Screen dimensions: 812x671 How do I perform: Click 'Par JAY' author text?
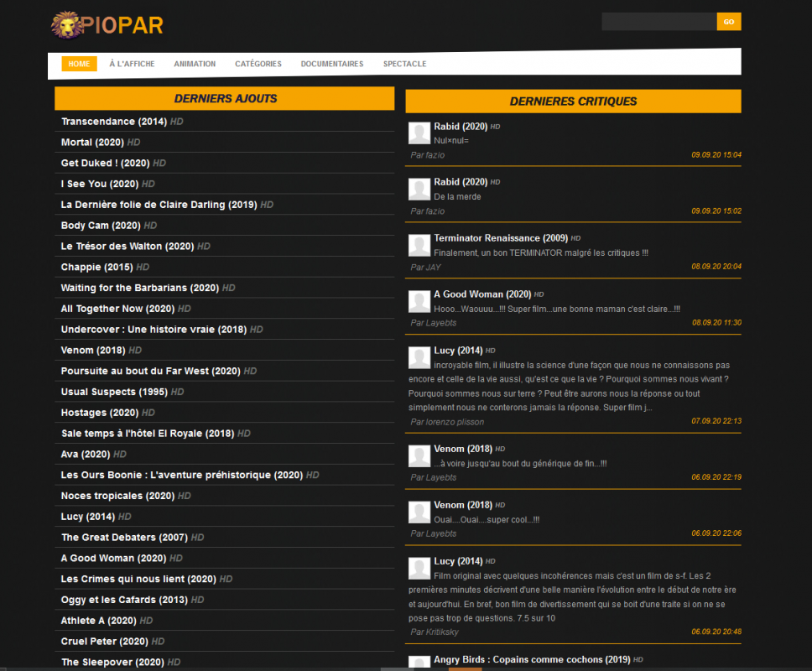[x=425, y=268]
